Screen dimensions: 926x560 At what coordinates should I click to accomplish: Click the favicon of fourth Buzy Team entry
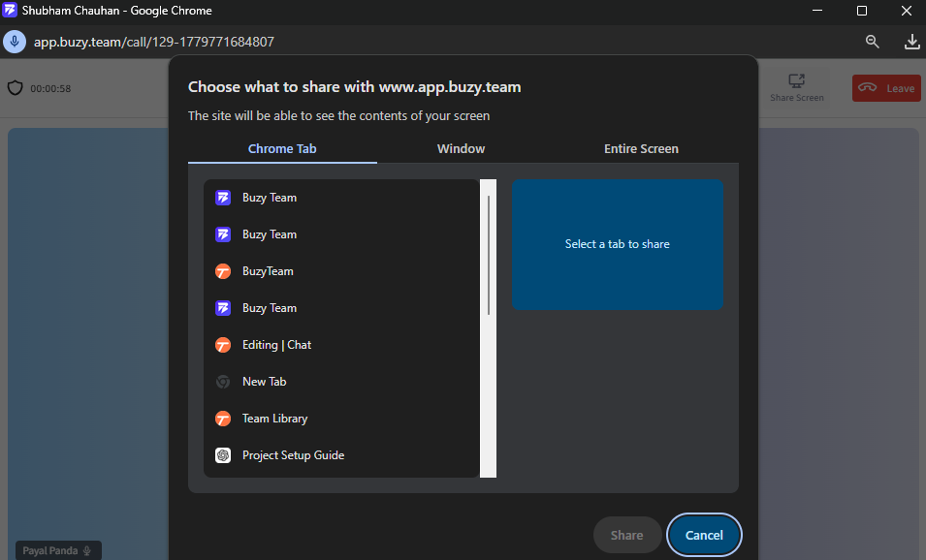[x=223, y=308]
